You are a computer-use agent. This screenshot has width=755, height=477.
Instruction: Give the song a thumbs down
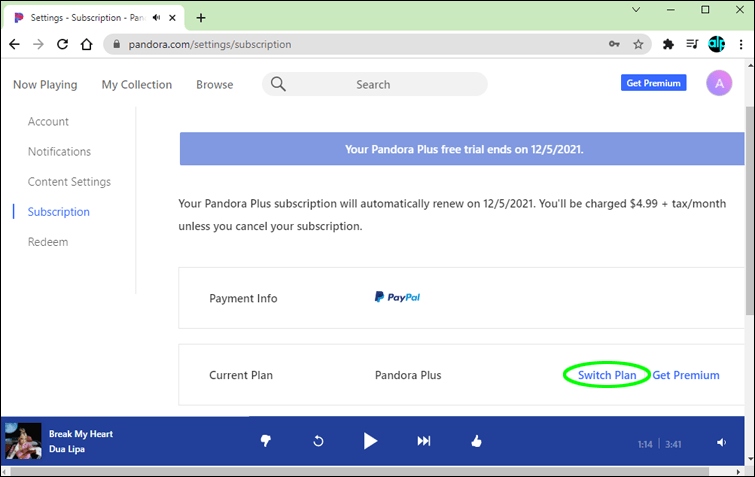pos(265,440)
